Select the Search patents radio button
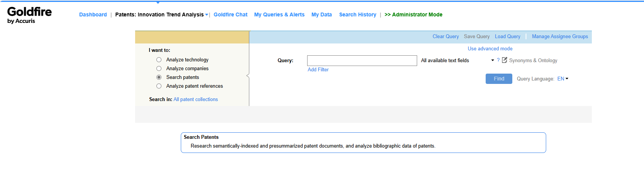Screen dimensions: 644x172 coord(159,77)
